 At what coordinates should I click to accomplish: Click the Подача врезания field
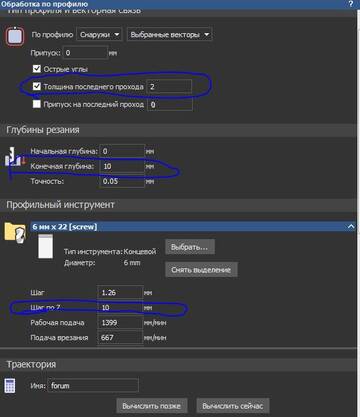pyautogui.click(x=120, y=337)
